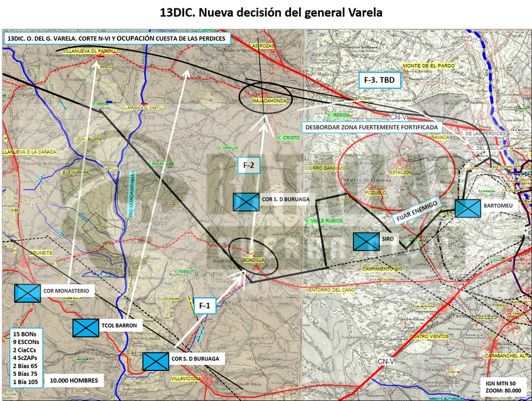This screenshot has height=401, width=532.
Task: Click the F-2 phase label
Action: pos(249,165)
